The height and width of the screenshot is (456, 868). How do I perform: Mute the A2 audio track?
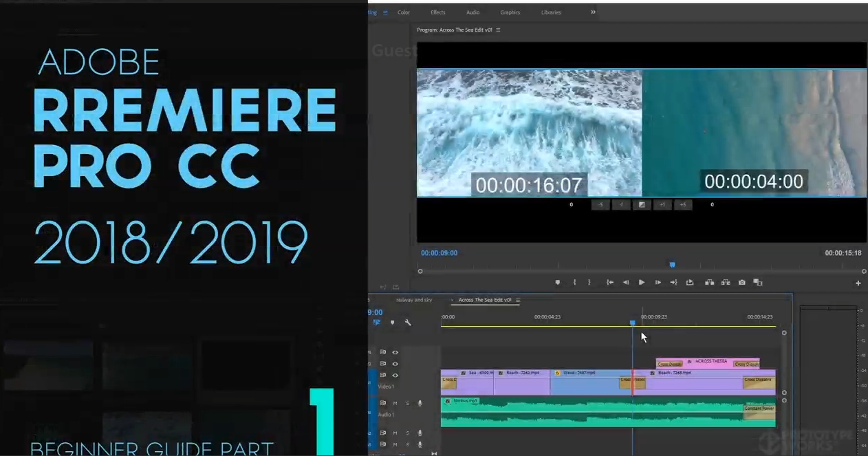click(x=395, y=433)
